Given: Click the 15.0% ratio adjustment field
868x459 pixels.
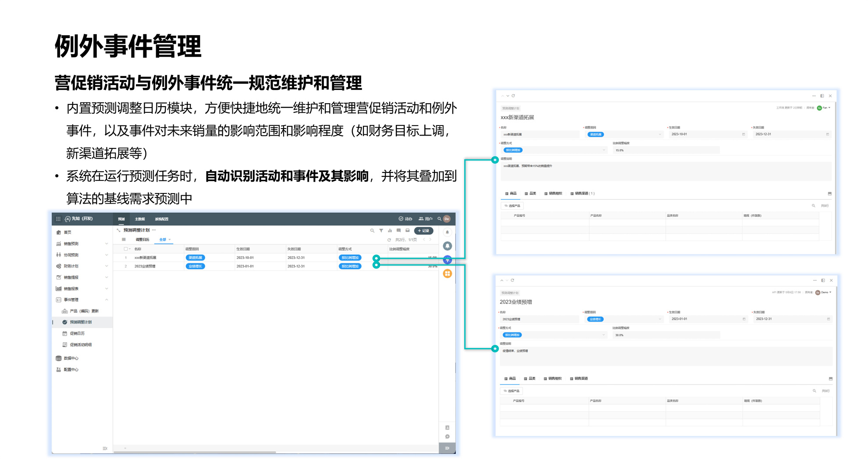Looking at the screenshot, I should [x=666, y=150].
